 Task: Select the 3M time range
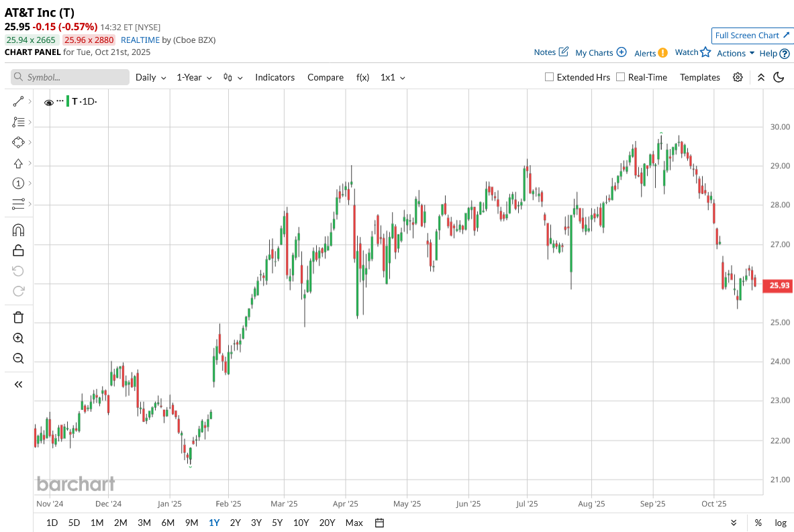144,523
